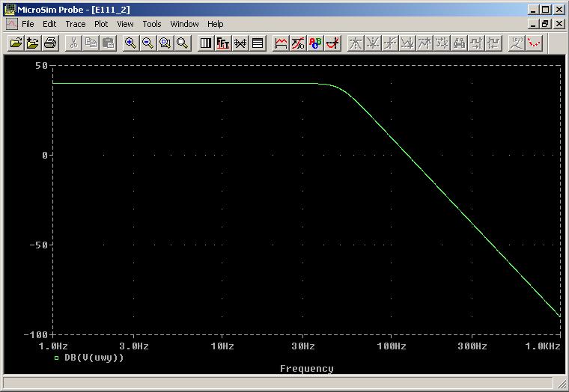The width and height of the screenshot is (569, 392).
Task: Click the 50 y-axis label
Action: [x=42, y=66]
